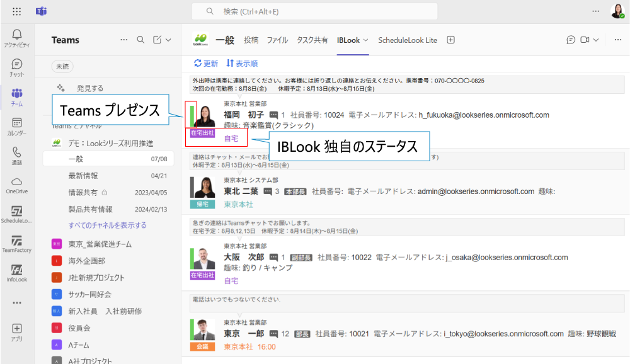630x364 pixels.
Task: Open channel more options ellipsis
Action: point(618,40)
